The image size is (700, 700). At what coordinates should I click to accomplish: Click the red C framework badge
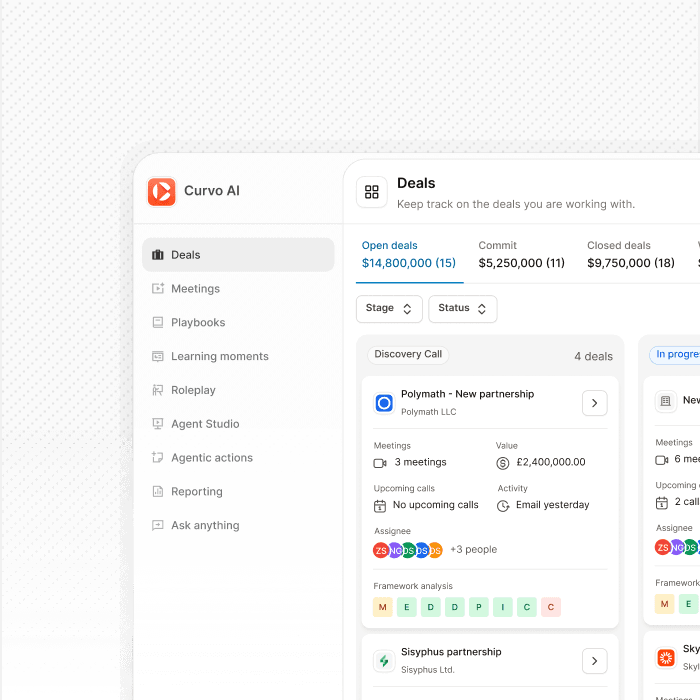coord(551,607)
